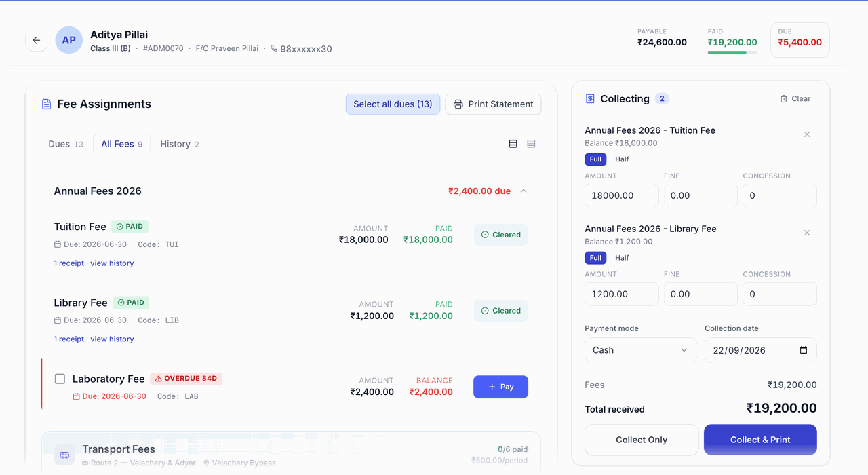Click the PAYABLE ₹24,600.00 amount

tap(662, 42)
